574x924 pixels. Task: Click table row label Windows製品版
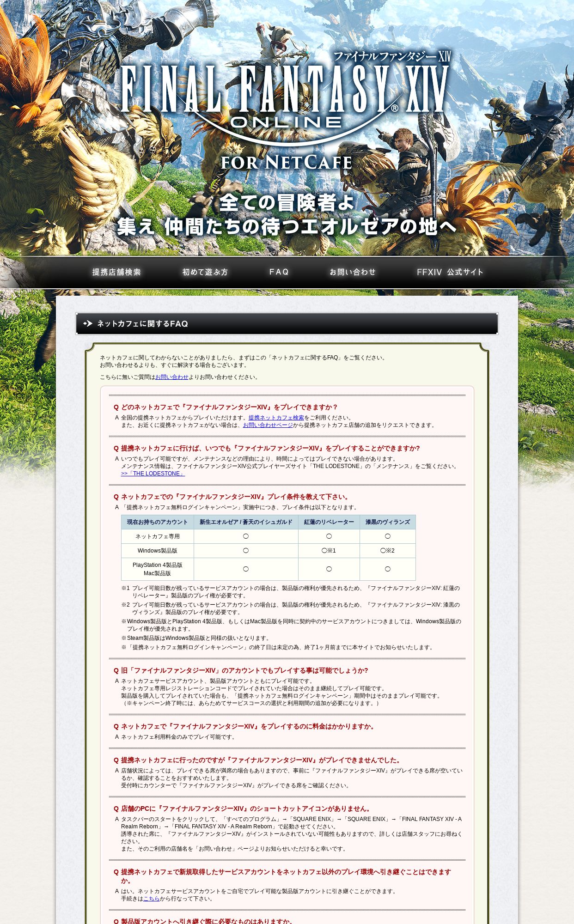point(158,551)
